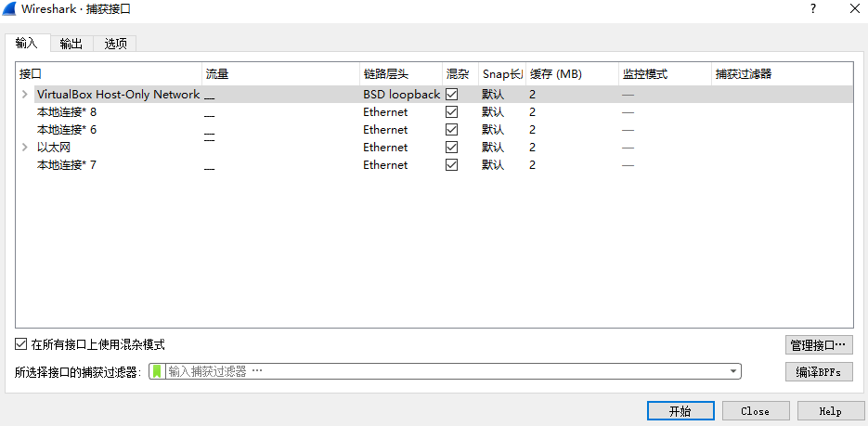868x426 pixels.
Task: Click Ethernet cell in 本地连接* 7 row
Action: tap(385, 165)
